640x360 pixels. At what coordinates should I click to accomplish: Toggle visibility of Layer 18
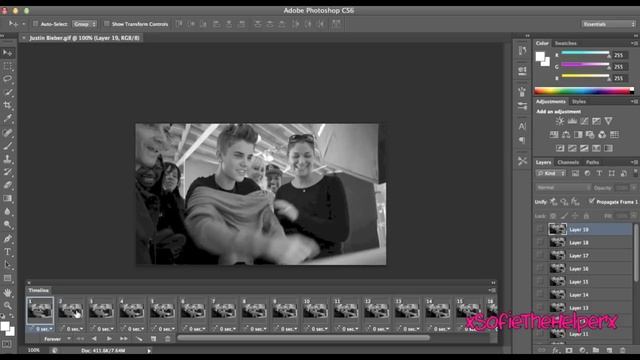pos(540,242)
